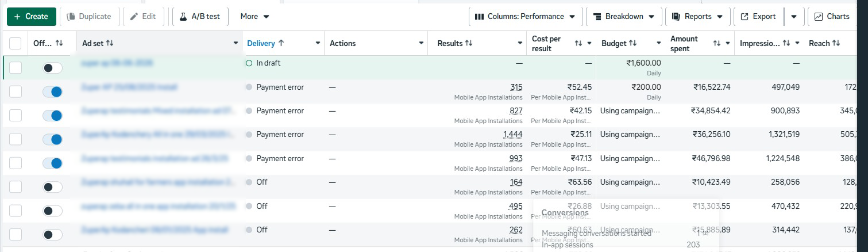
Task: Turn off the ₹200.00 budget ad set
Action: [52, 91]
